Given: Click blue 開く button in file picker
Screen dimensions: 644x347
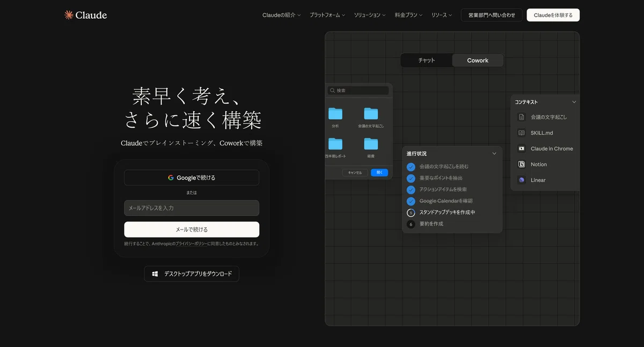Looking at the screenshot, I should click(379, 173).
